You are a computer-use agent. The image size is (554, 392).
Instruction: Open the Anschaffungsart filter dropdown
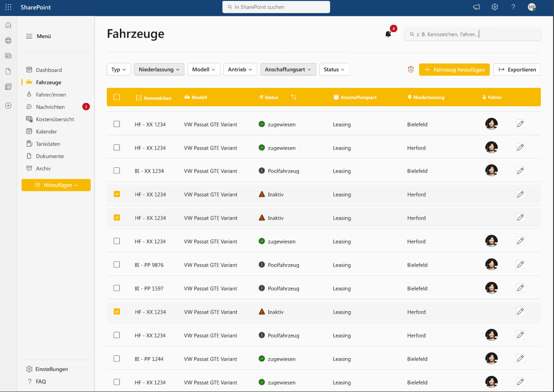pyautogui.click(x=288, y=69)
